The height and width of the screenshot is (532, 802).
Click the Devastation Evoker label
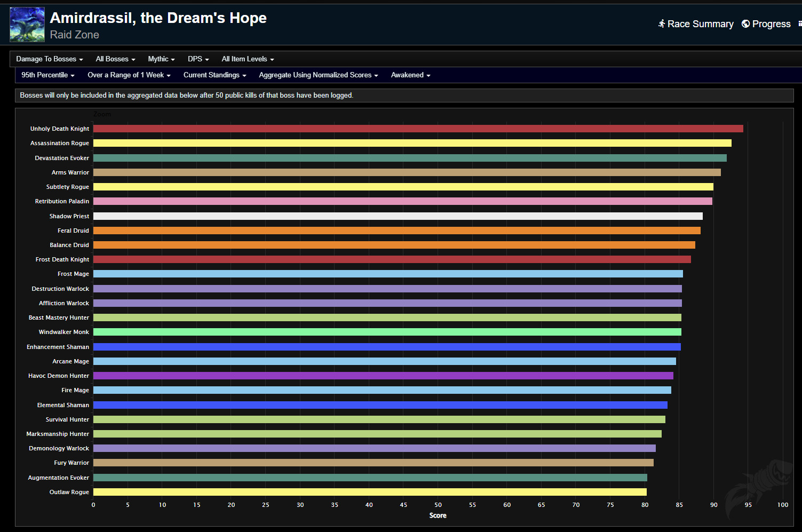(62, 158)
